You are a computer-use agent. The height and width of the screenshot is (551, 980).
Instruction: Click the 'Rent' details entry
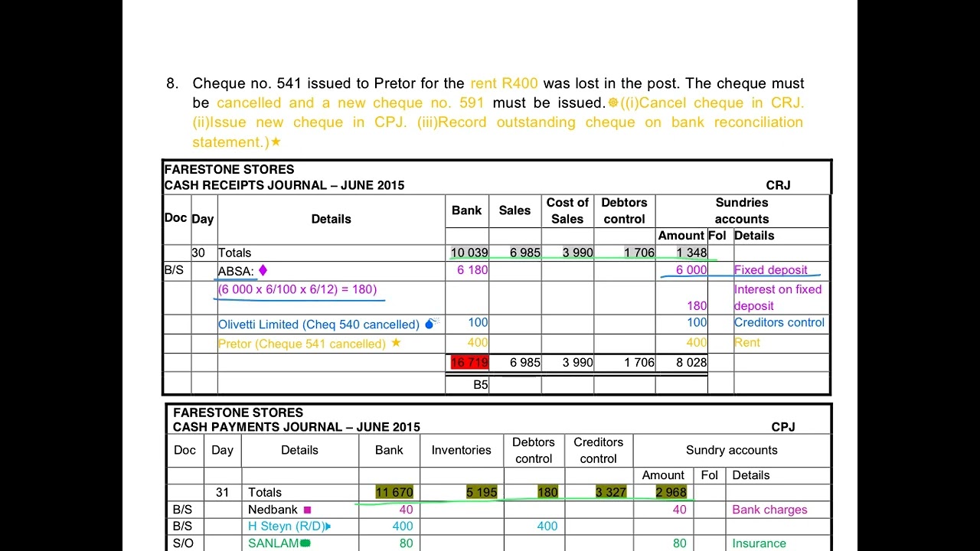click(747, 342)
